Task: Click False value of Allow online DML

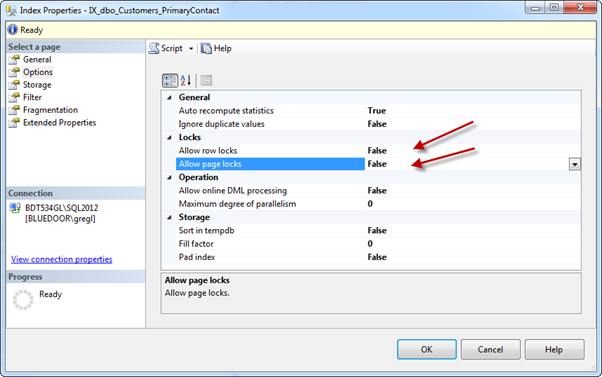Action: tap(377, 190)
